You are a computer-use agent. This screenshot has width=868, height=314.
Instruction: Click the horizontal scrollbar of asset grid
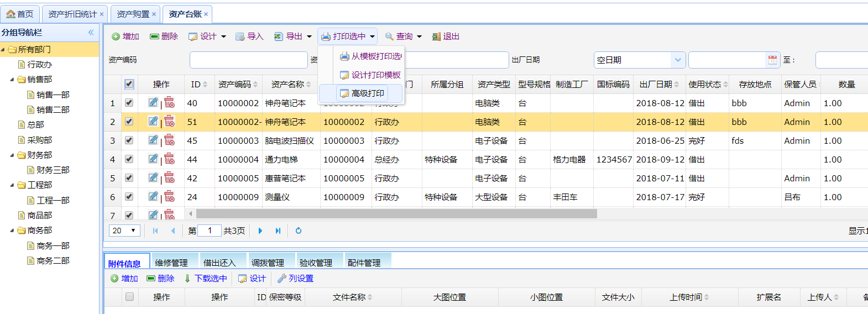(x=396, y=213)
